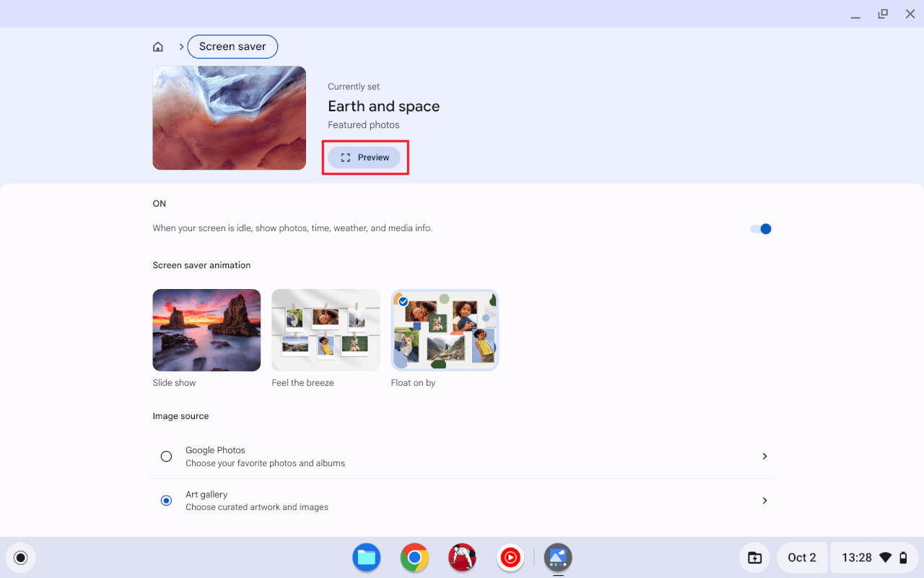
Task: Click the battery status icon
Action: 903,558
